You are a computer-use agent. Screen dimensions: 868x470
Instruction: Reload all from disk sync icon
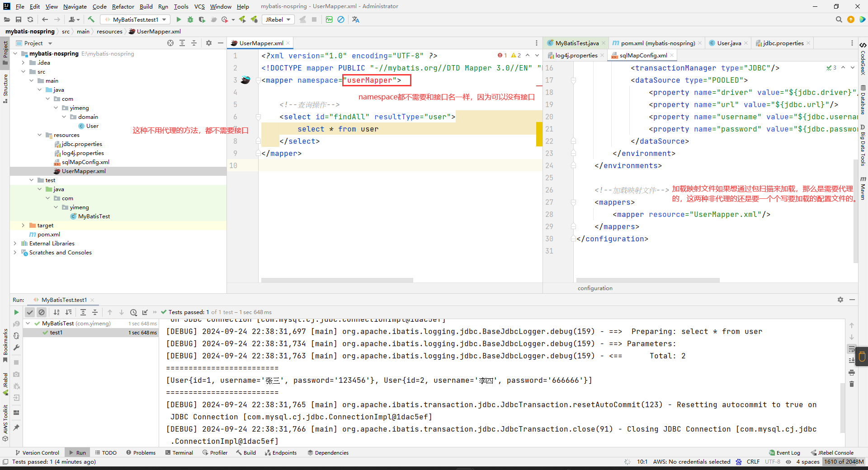tap(30, 19)
